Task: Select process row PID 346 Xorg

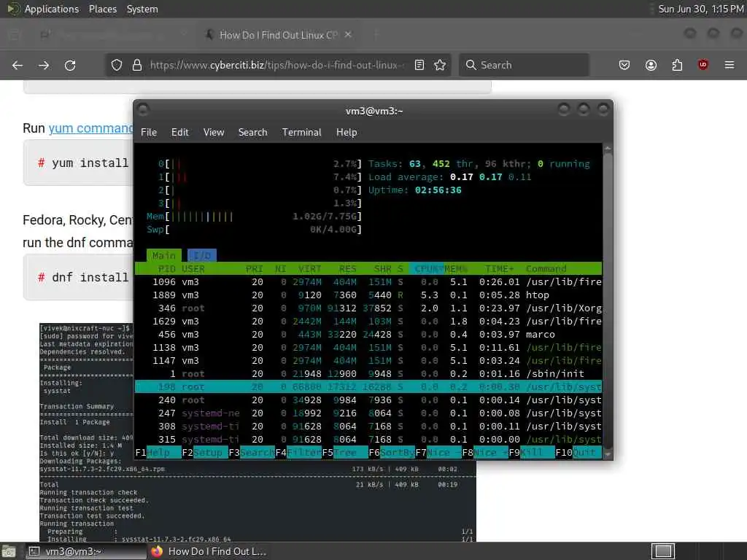Action: (368, 308)
